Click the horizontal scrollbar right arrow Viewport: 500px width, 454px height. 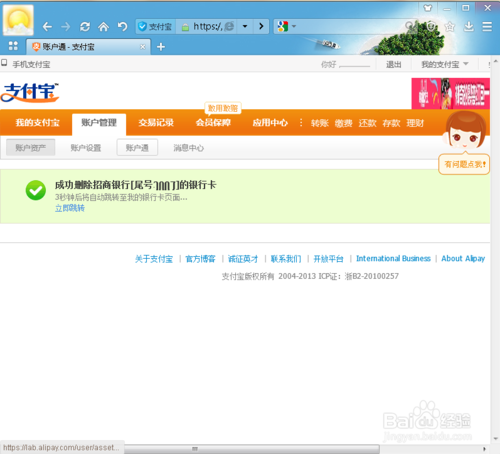pyautogui.click(x=484, y=449)
